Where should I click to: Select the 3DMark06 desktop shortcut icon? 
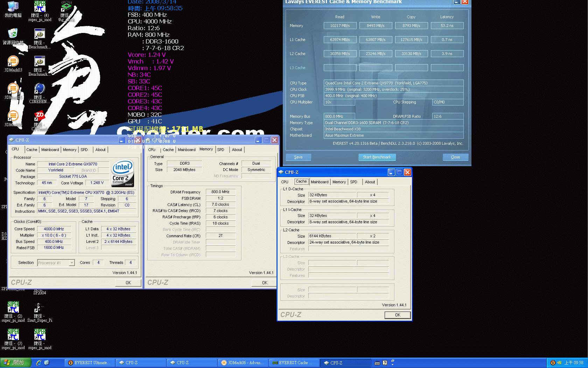point(13,118)
